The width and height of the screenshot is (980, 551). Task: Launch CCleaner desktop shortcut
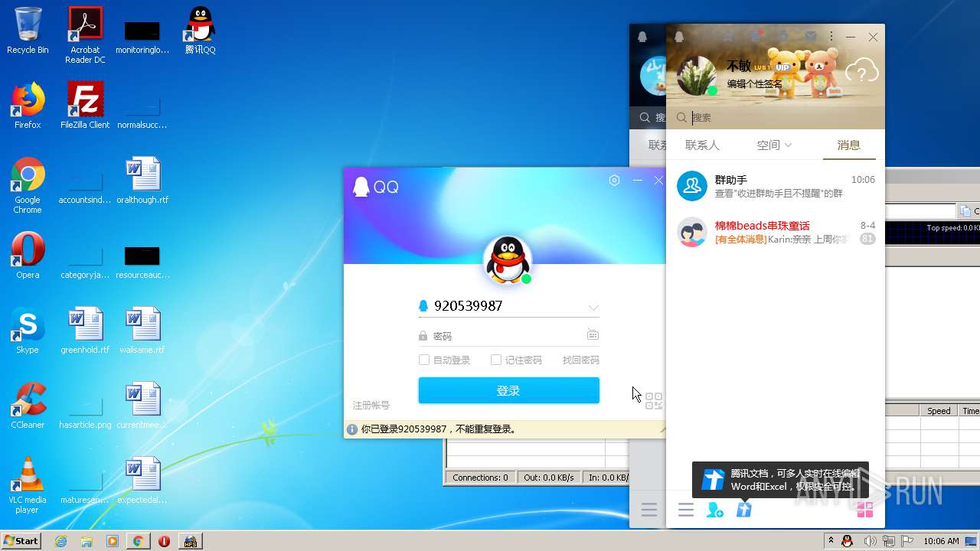tap(28, 406)
